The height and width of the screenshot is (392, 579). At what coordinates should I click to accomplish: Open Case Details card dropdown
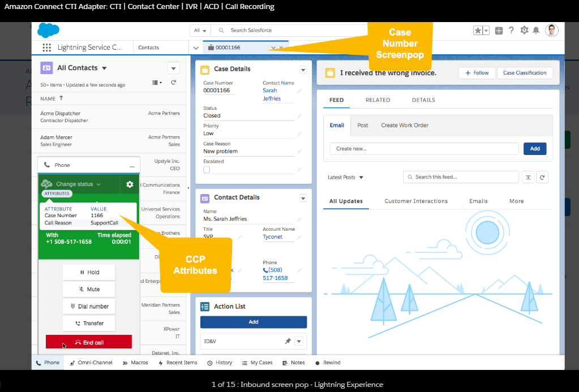(x=303, y=70)
